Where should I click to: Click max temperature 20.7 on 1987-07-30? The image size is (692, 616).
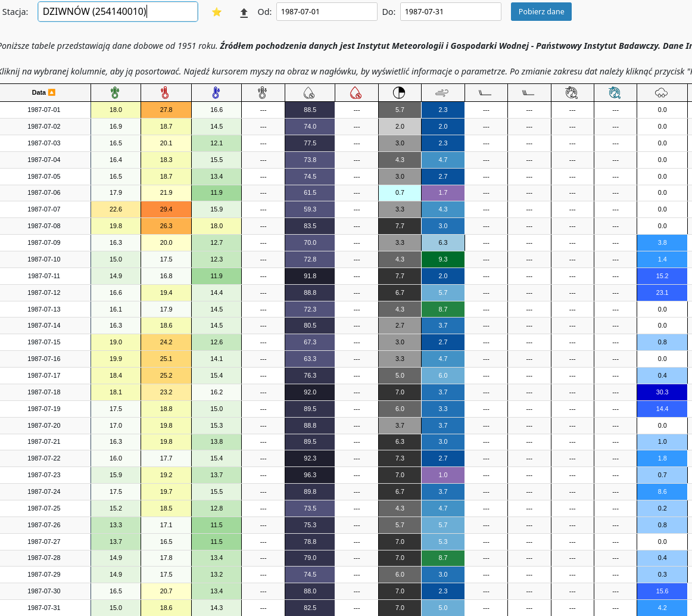click(x=166, y=591)
